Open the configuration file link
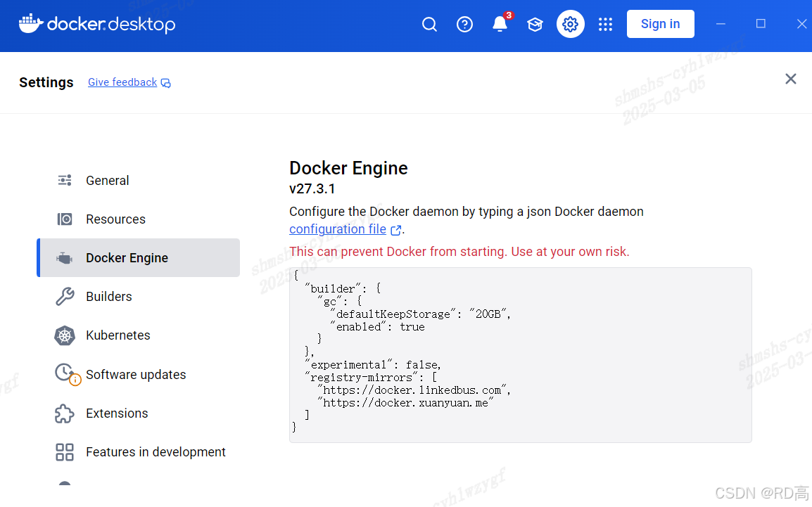The width and height of the screenshot is (812, 507). (338, 229)
